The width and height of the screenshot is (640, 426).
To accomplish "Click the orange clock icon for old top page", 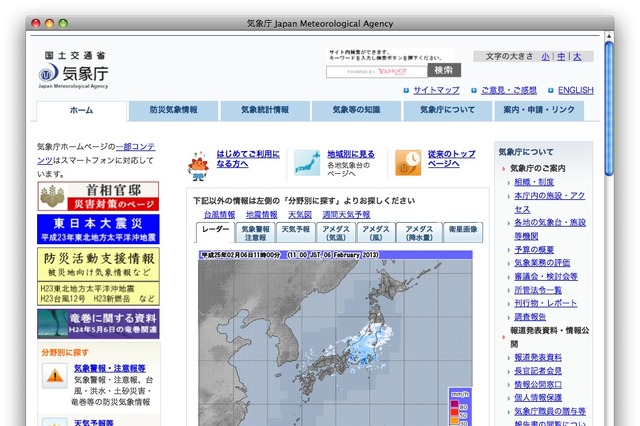I will click(408, 163).
